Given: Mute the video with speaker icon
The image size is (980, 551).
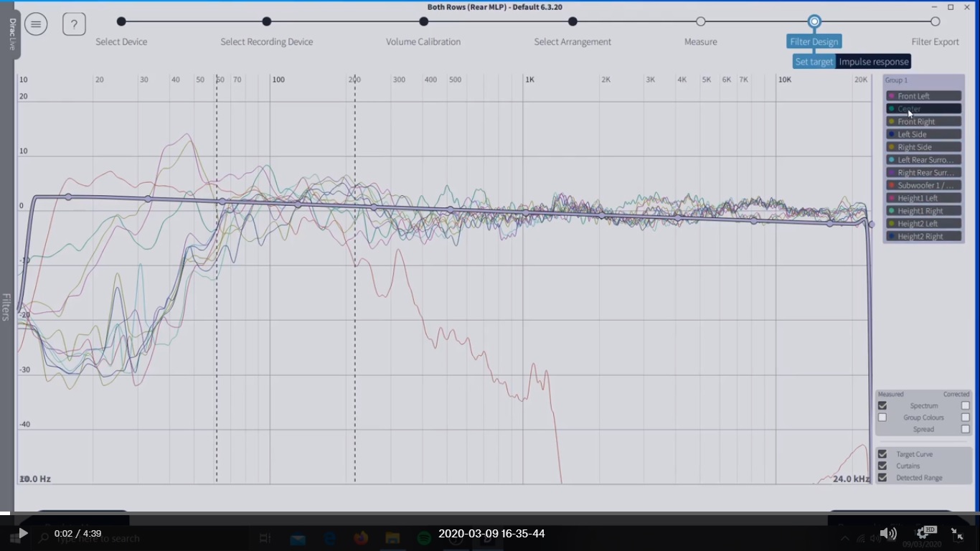Looking at the screenshot, I should [888, 533].
